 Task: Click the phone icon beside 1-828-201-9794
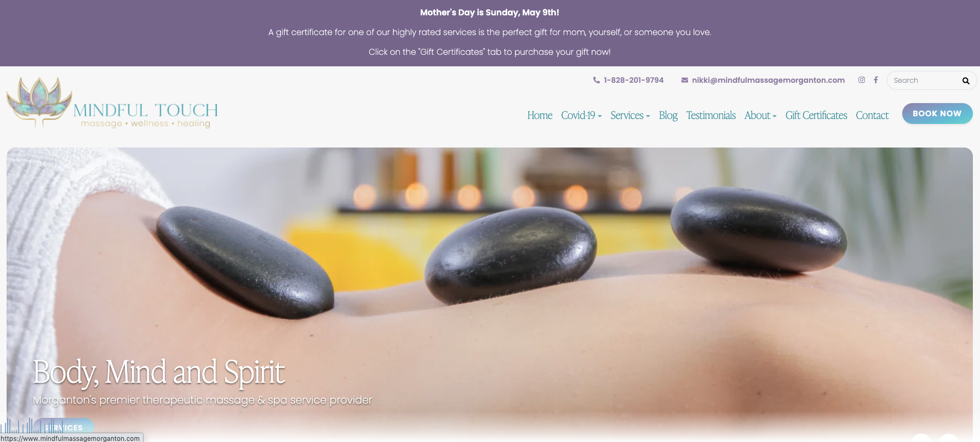[x=596, y=80]
